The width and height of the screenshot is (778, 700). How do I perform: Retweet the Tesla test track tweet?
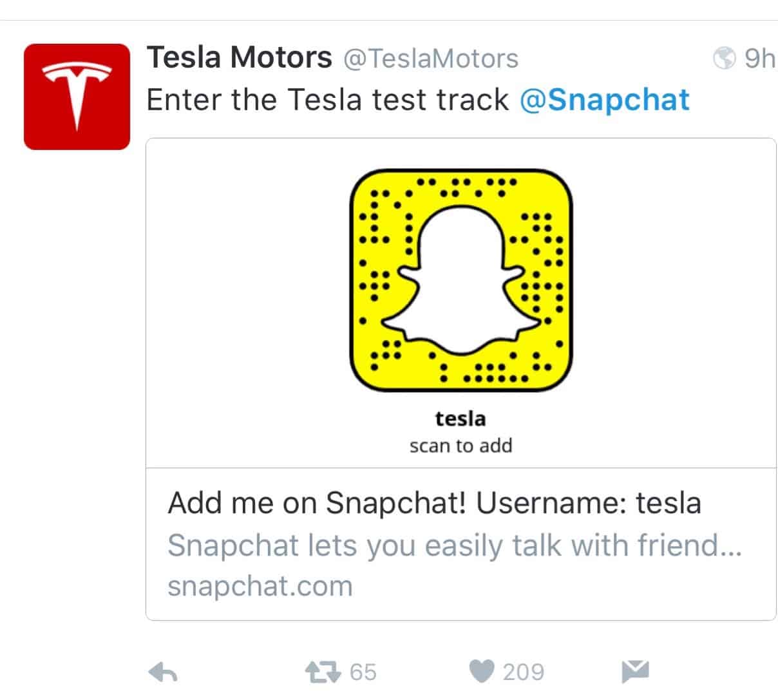coord(323,672)
